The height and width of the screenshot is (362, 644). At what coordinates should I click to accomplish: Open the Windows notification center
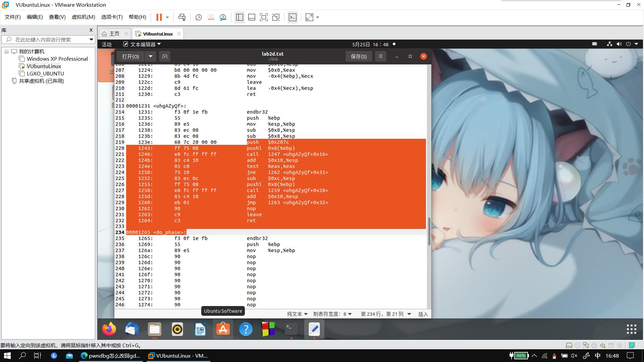pyautogui.click(x=630, y=356)
